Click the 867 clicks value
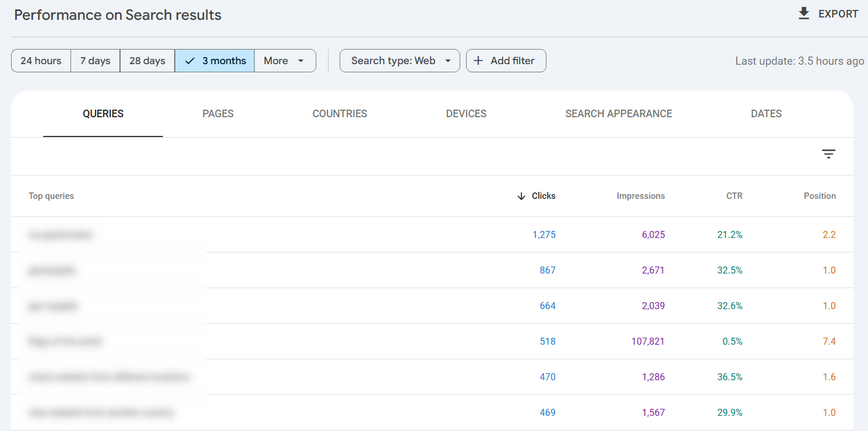 (548, 270)
